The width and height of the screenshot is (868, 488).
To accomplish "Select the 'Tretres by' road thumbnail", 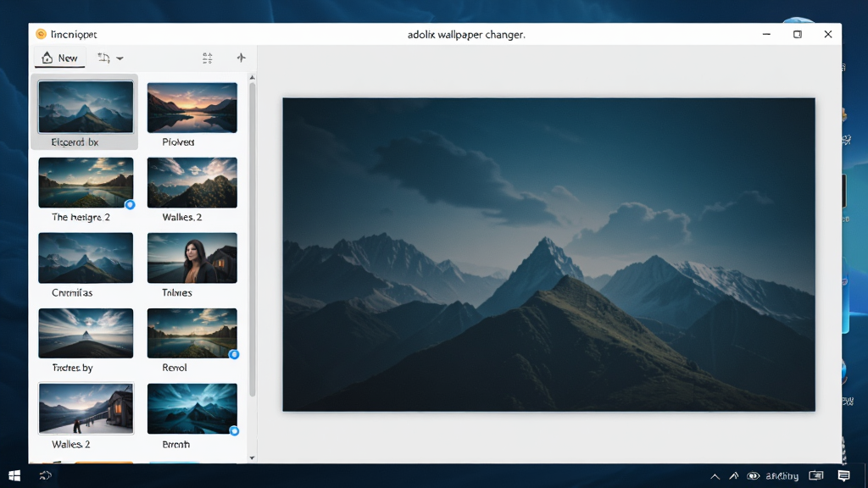I will 86,333.
